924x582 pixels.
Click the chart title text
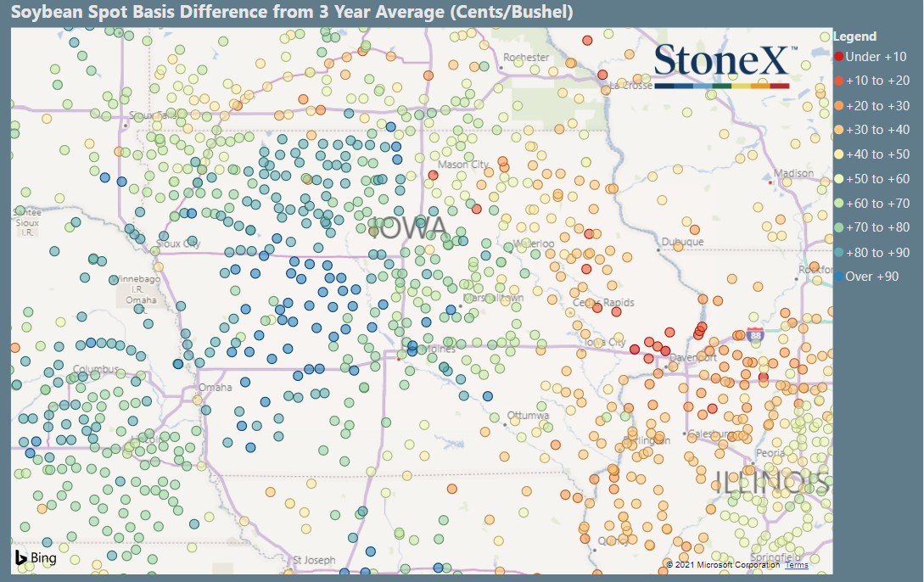292,12
